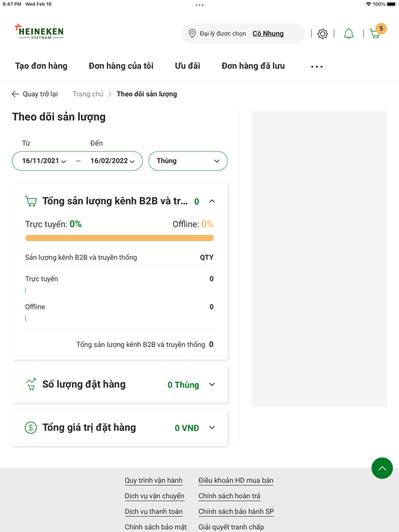This screenshot has height=532, width=399.
Task: Expand the Số lượng đặt hàng section
Action: 212,384
